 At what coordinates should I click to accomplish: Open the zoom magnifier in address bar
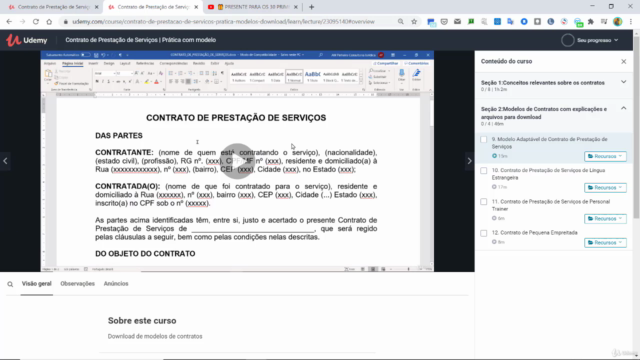(400, 22)
